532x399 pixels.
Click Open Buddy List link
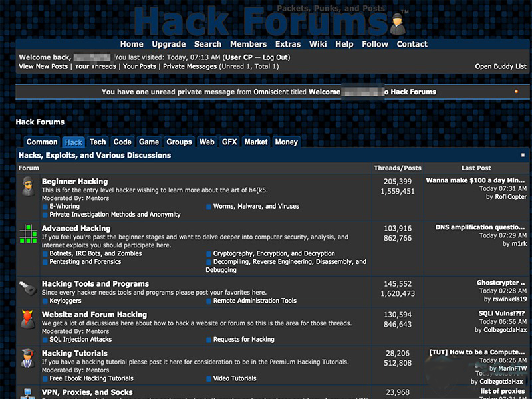[501, 66]
